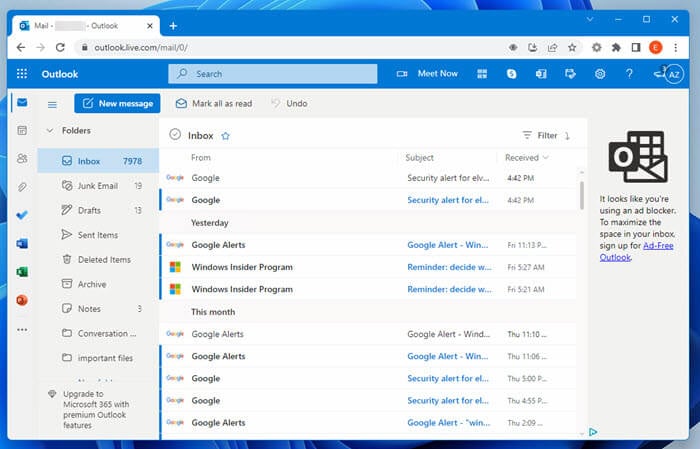Screen dimensions: 700x449
Task: Open the app launcher grid icon
Action: tap(22, 74)
